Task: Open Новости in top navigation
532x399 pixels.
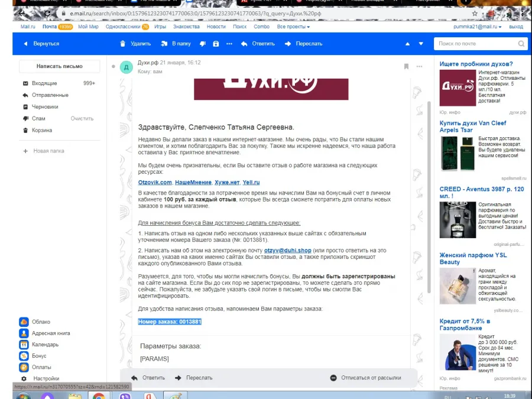Action: pos(216,27)
